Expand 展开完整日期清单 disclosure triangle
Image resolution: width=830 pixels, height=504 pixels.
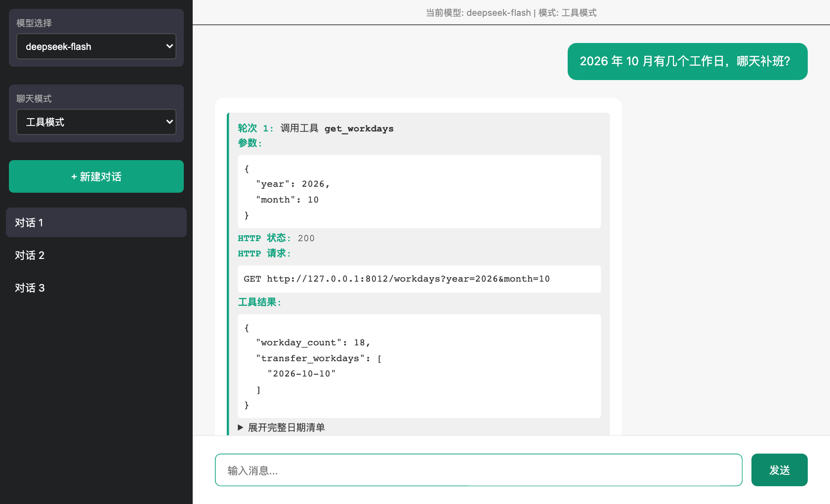(241, 427)
